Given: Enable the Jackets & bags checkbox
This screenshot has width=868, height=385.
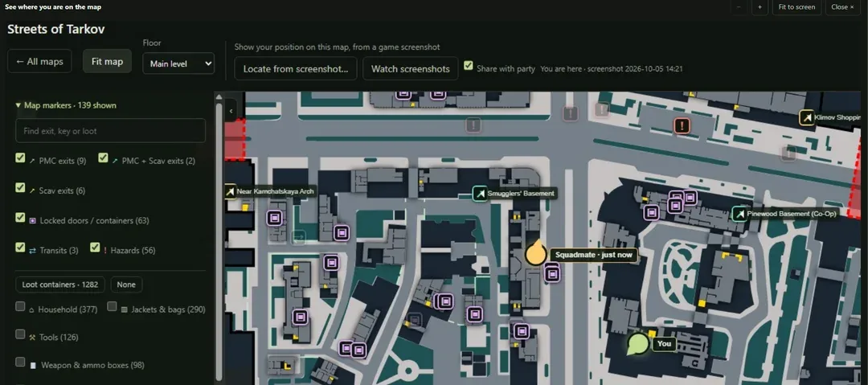Looking at the screenshot, I should click(112, 306).
